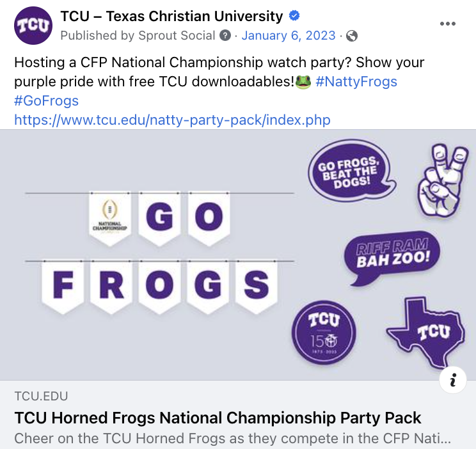
Task: Click the info icon on link preview
Action: pos(453,381)
